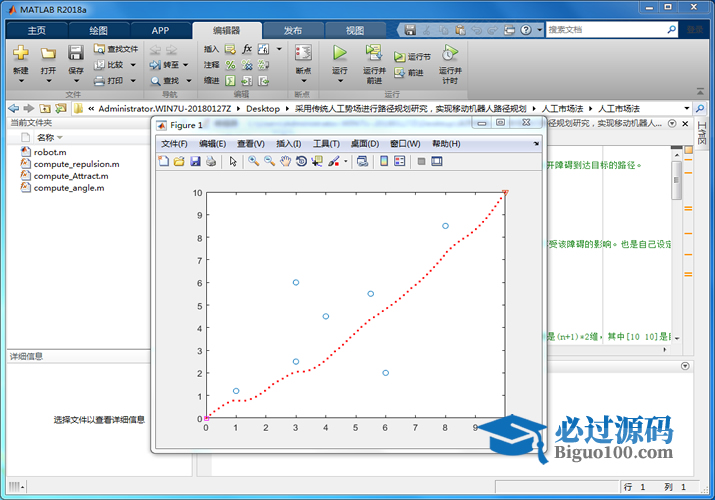
Task: Click the Save (保存) disk icon
Action: 76,53
